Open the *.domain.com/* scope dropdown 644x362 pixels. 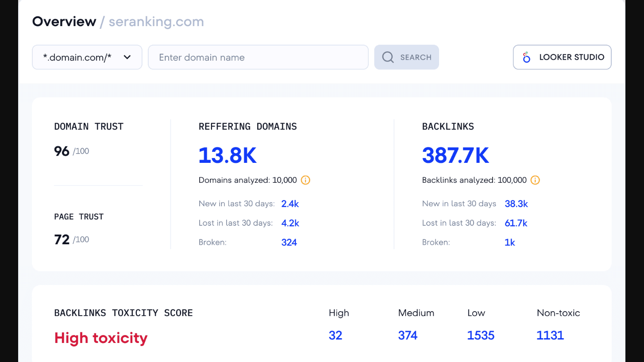pyautogui.click(x=87, y=57)
